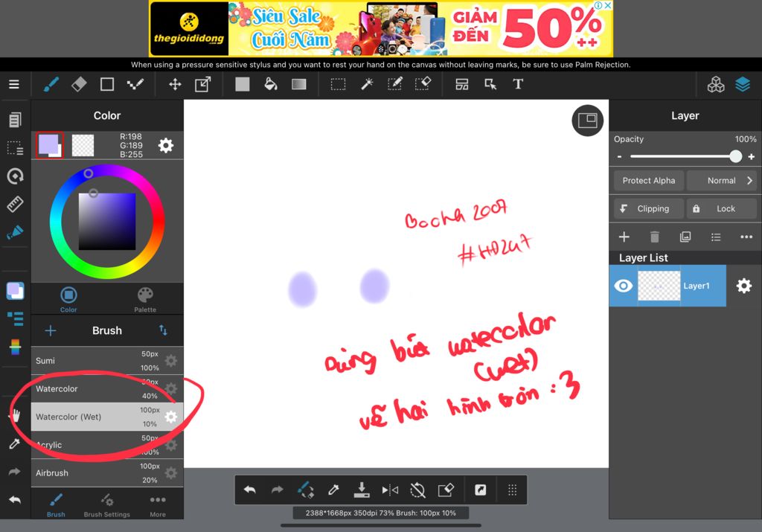Screen dimensions: 762x532
Task: Switch to the Palette tab
Action: pos(145,300)
